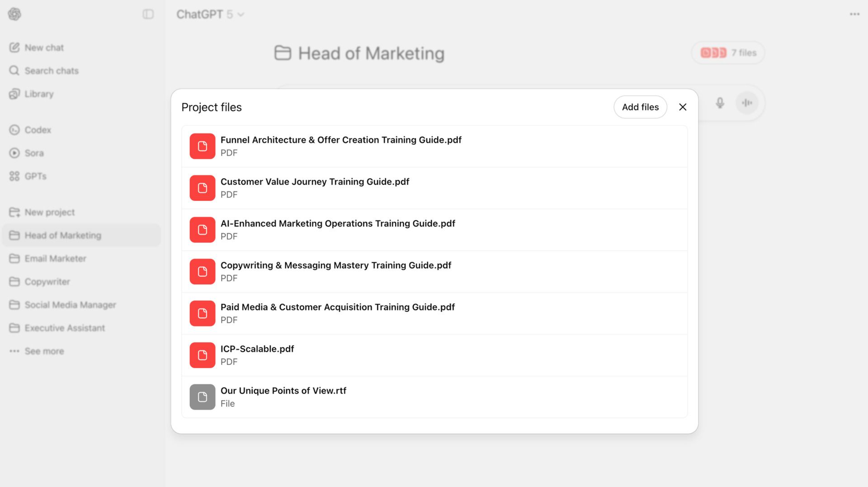Image resolution: width=868 pixels, height=487 pixels.
Task: Open Search chats
Action: coord(44,71)
